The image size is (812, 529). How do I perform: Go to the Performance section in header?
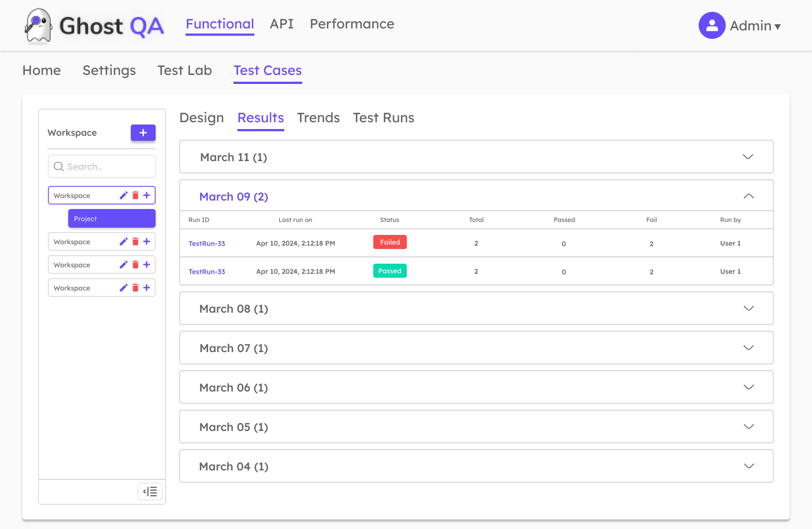tap(352, 24)
